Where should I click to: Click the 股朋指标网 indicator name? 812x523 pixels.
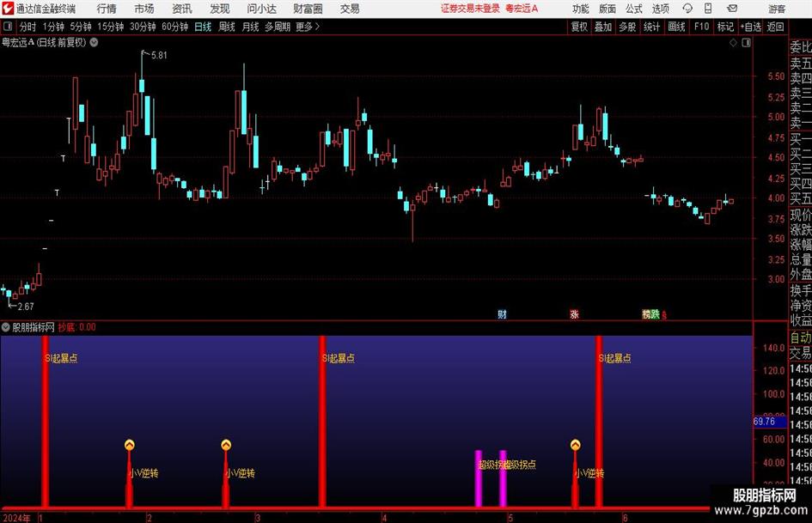click(34, 327)
